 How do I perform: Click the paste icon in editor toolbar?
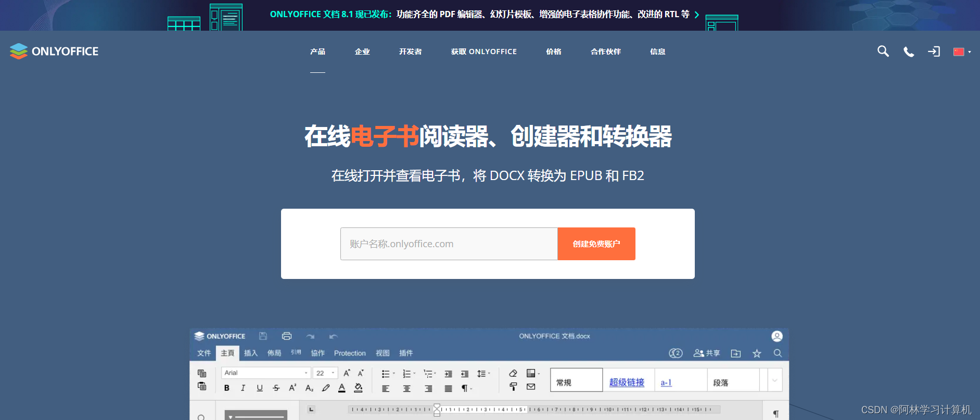tap(202, 386)
